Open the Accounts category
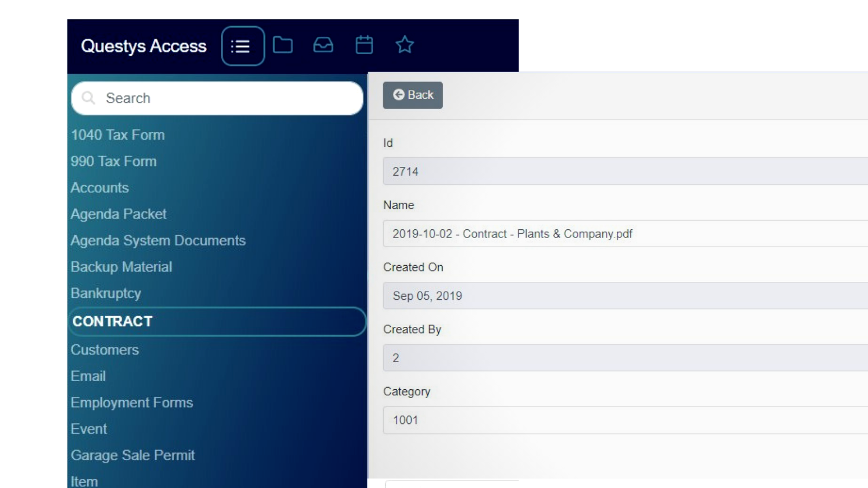This screenshot has height=488, width=868. pyautogui.click(x=100, y=188)
